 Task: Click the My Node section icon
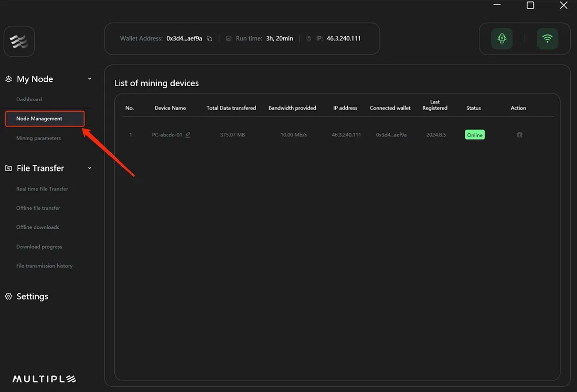coord(8,79)
